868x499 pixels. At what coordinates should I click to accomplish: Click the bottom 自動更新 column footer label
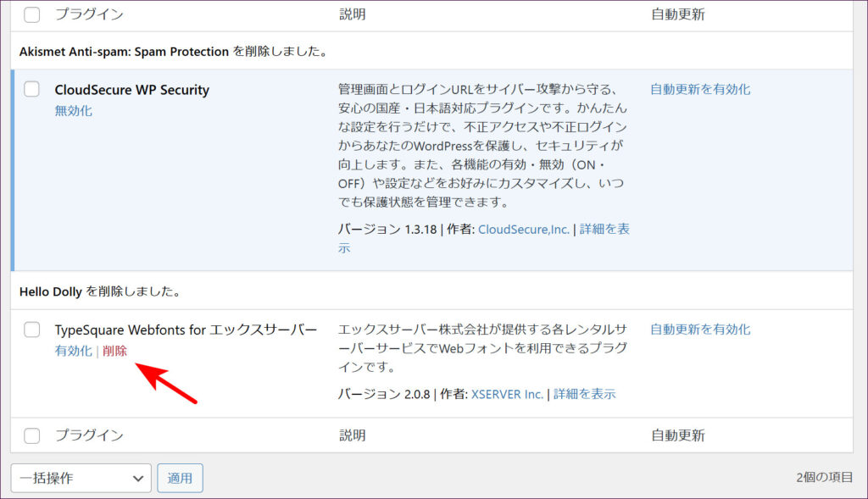(x=677, y=435)
